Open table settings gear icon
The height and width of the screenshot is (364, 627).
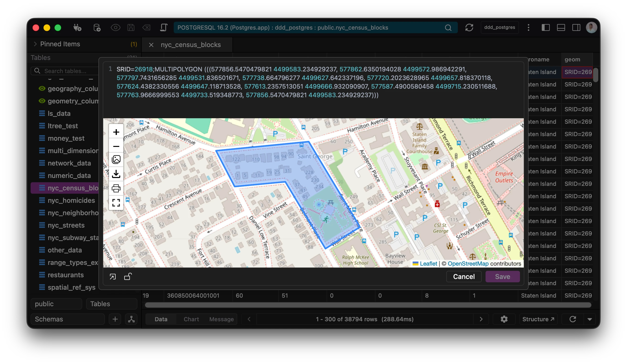504,319
